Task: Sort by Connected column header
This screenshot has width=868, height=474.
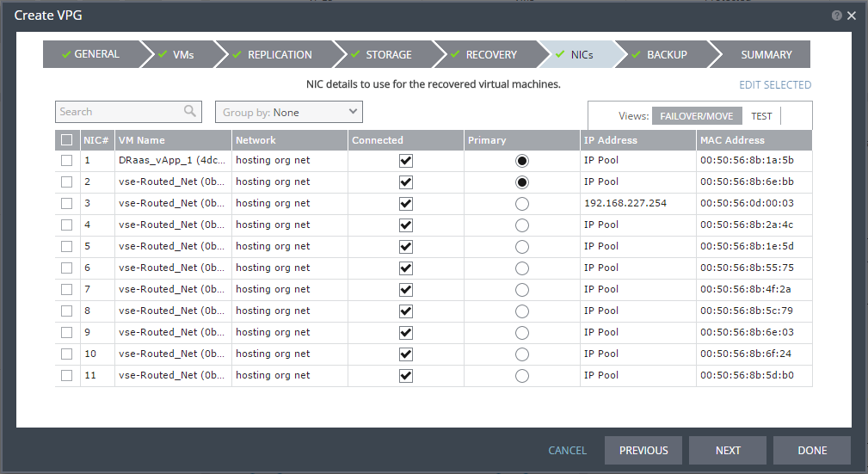Action: click(x=406, y=140)
